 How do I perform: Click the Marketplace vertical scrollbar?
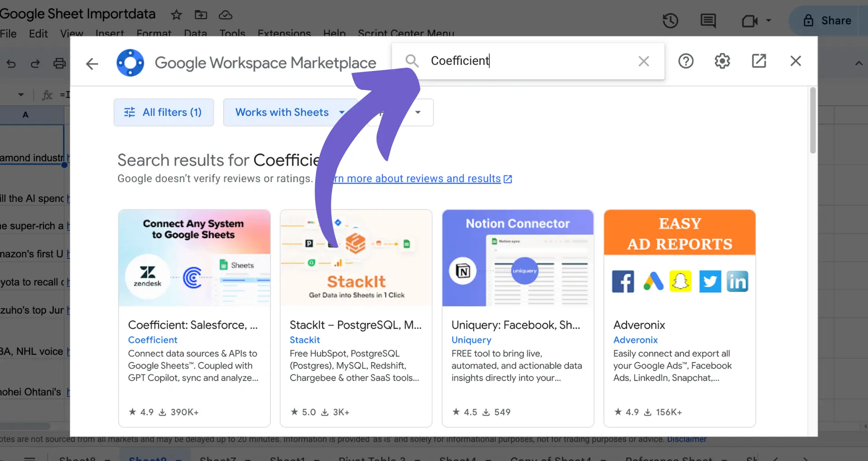(813, 121)
